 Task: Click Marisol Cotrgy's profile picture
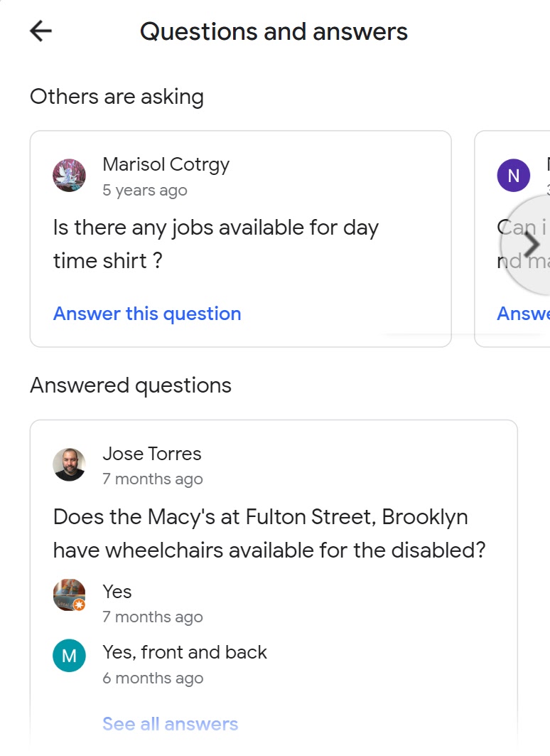pos(70,176)
